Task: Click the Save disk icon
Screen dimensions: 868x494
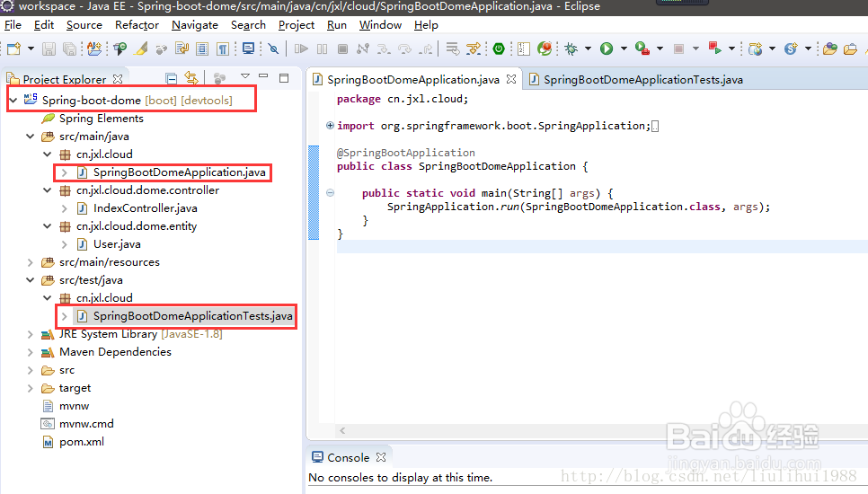Action: coord(49,49)
